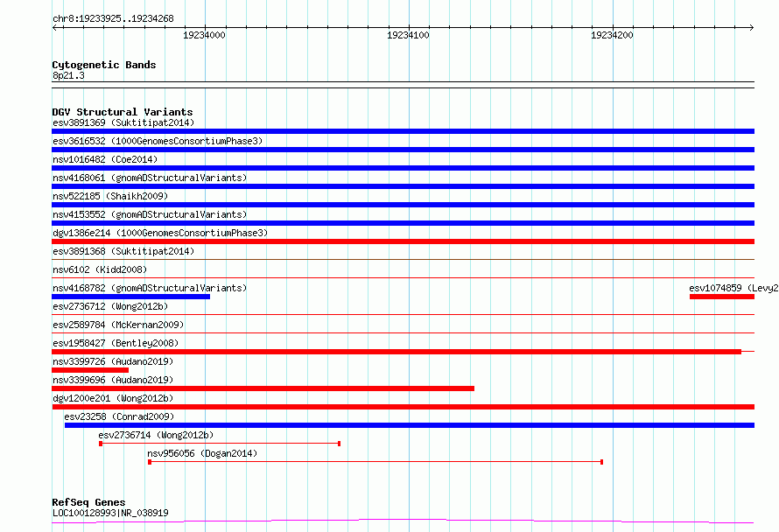This screenshot has height=532, width=779.
Task: Select the RefSeq Genes track title
Action: point(88,502)
